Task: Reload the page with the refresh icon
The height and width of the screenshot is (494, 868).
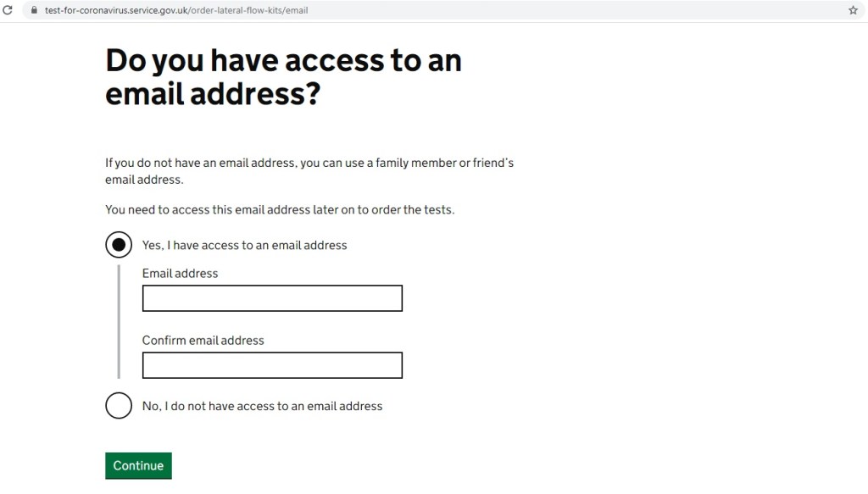Action: point(8,10)
